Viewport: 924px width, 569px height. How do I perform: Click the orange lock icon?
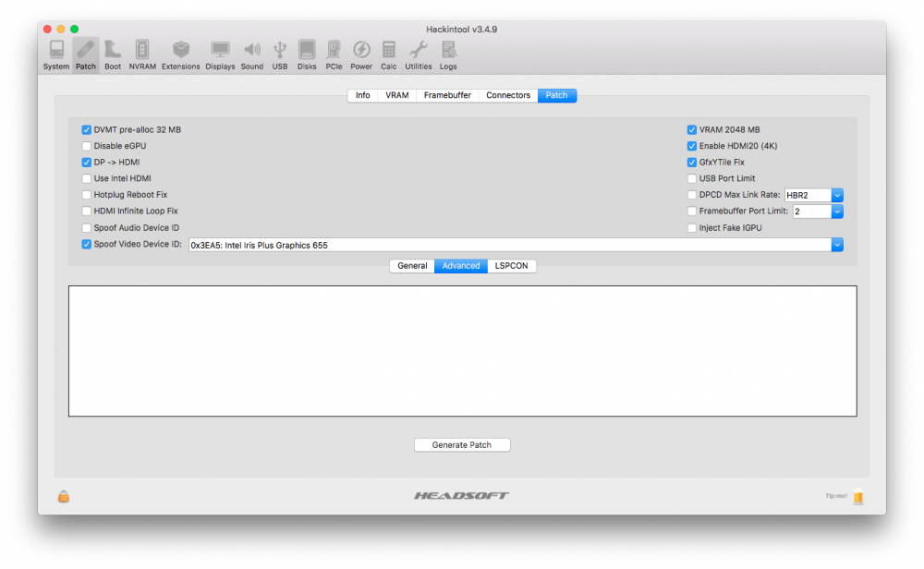[64, 496]
